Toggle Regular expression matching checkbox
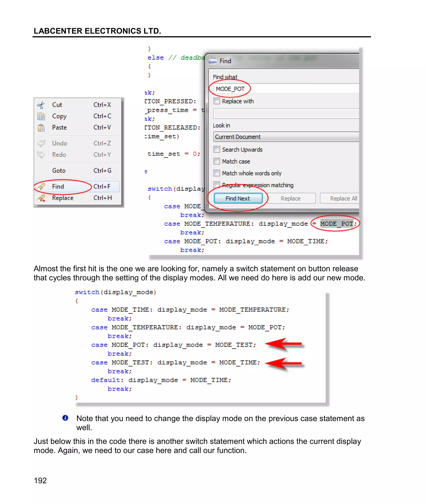The width and height of the screenshot is (426, 504). click(217, 185)
